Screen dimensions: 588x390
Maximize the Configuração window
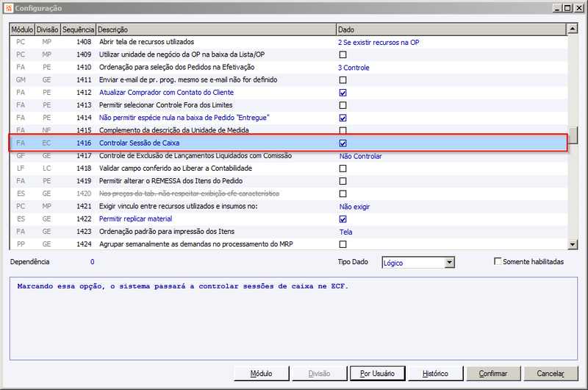point(567,8)
